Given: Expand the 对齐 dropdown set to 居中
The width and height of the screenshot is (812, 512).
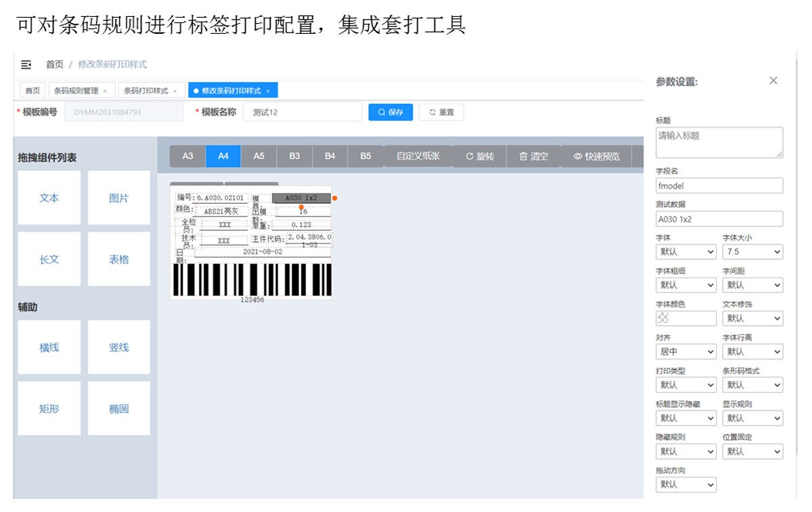Looking at the screenshot, I should [x=685, y=352].
